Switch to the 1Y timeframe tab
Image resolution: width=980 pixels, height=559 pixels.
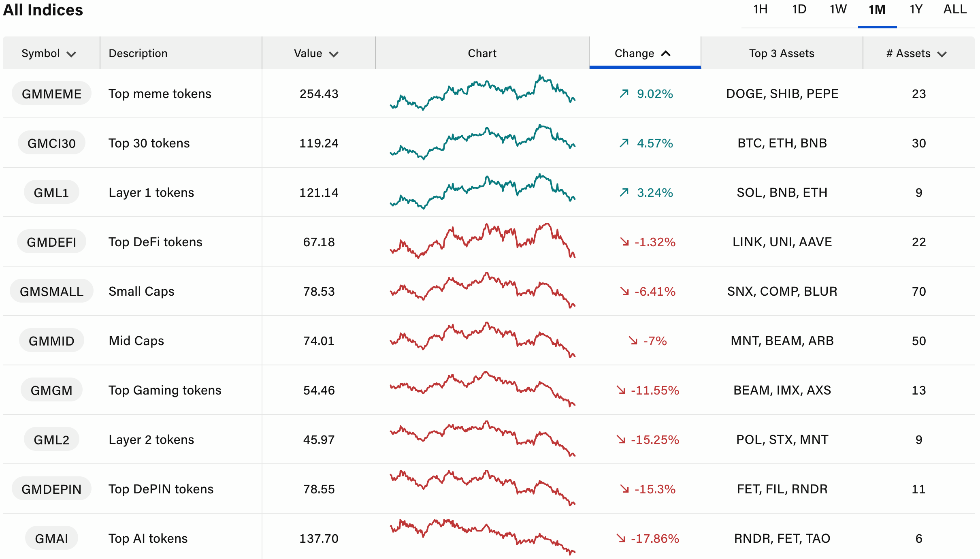click(x=916, y=10)
